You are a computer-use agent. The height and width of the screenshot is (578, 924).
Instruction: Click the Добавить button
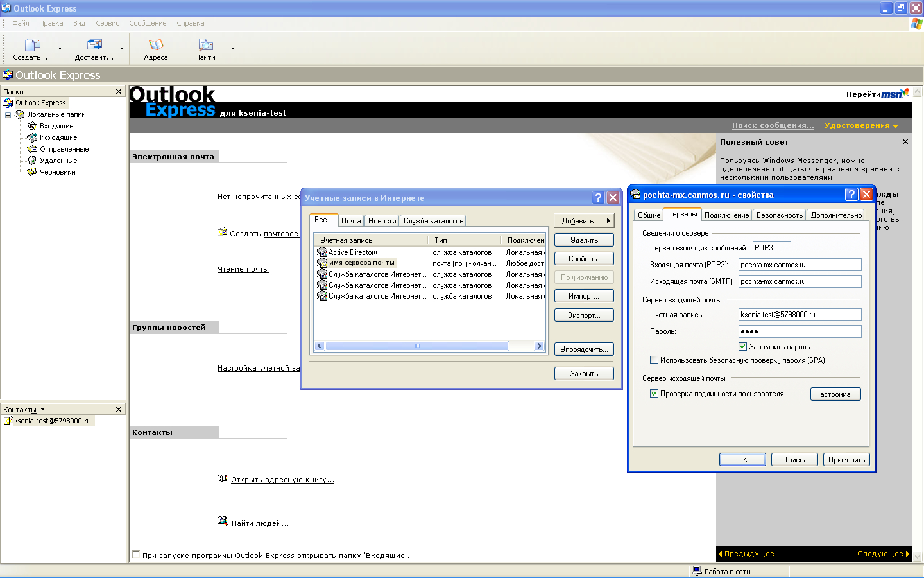coord(584,220)
